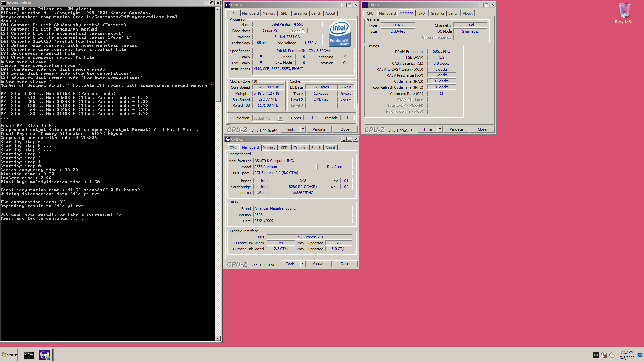Click the Core Voltage 1.560 V value
644x362 pixels.
[x=310, y=43]
